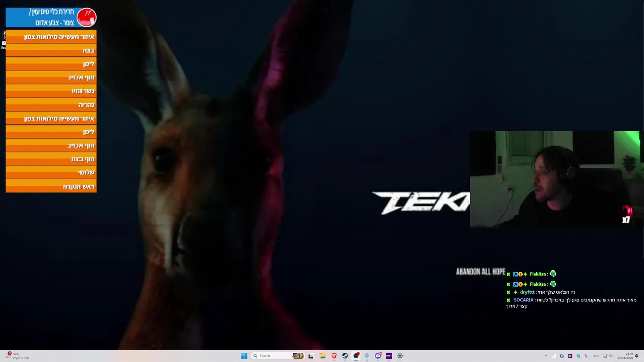The width and height of the screenshot is (644, 362).
Task: Select the first אזור תעשייה מילואות צפון alert row
Action: [51, 37]
